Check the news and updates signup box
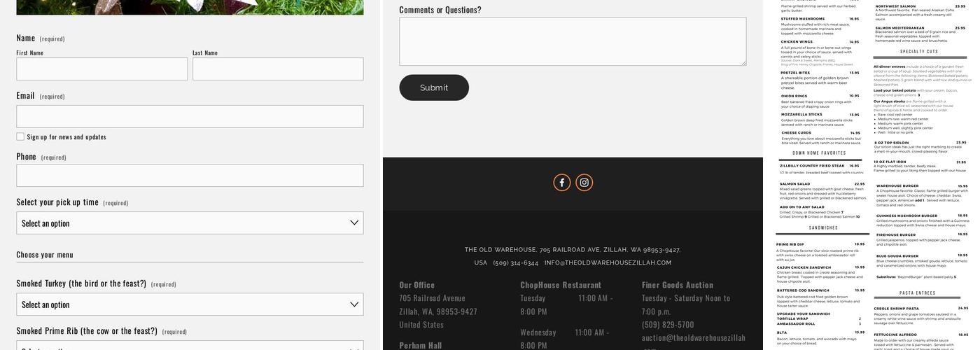This screenshot has height=350, width=980. [20, 136]
